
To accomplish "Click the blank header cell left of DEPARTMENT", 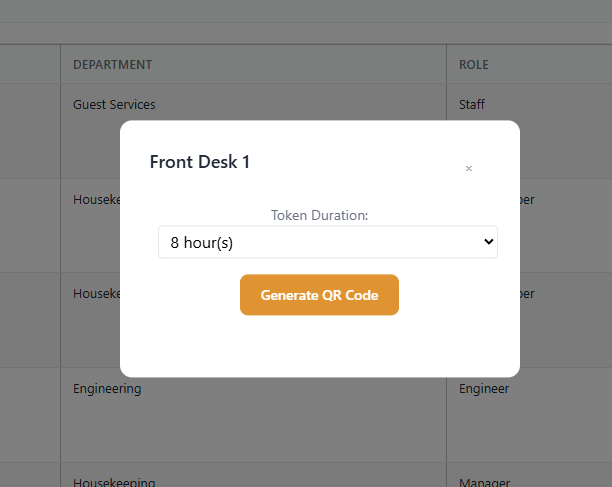I will (30, 65).
